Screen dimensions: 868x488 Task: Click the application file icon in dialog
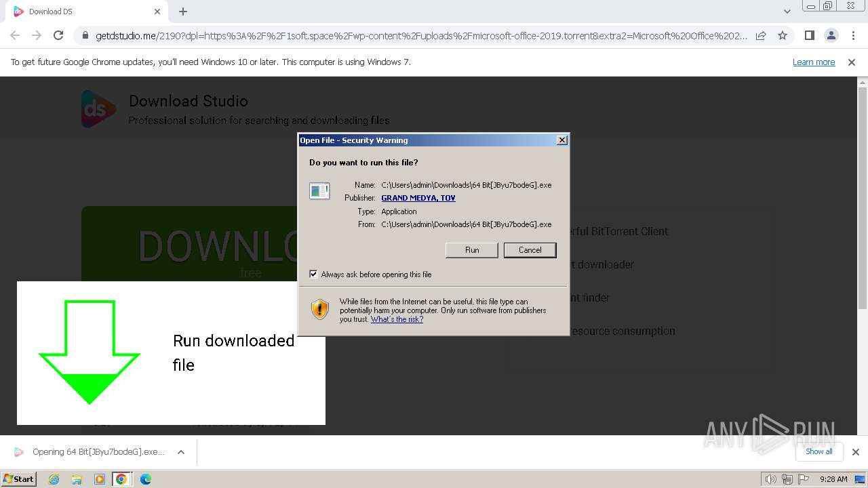click(319, 190)
